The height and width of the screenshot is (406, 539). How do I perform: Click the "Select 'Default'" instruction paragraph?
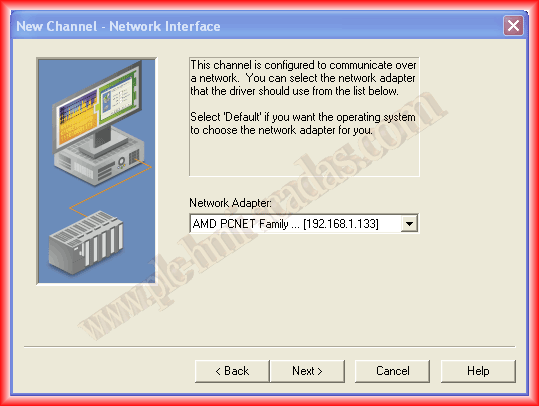[x=302, y=123]
